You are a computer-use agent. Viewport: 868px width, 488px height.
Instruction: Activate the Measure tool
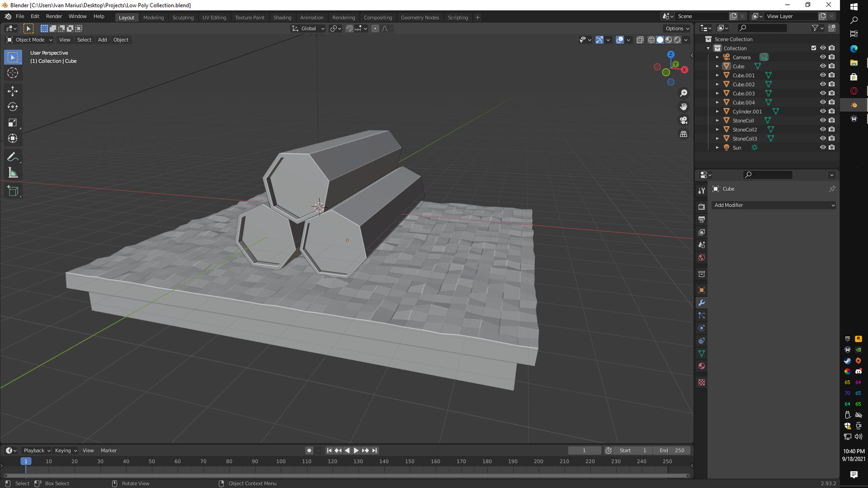click(x=13, y=172)
